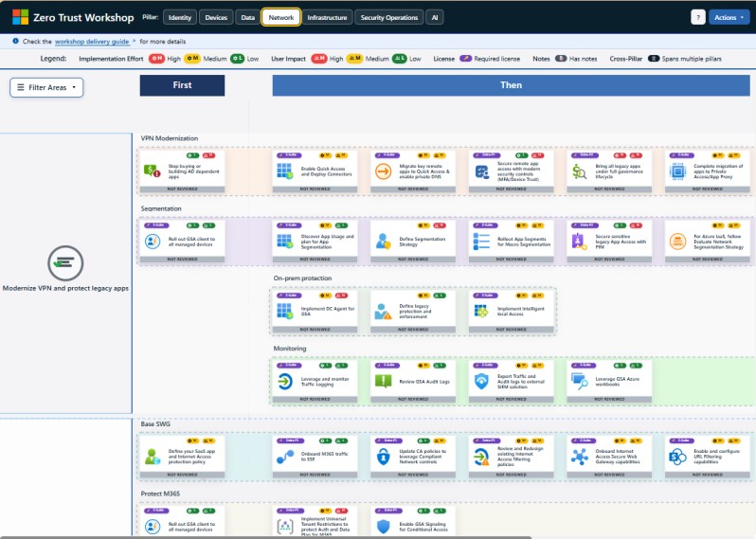Select the Security Operations pillar tab
The width and height of the screenshot is (756, 539).
[388, 17]
